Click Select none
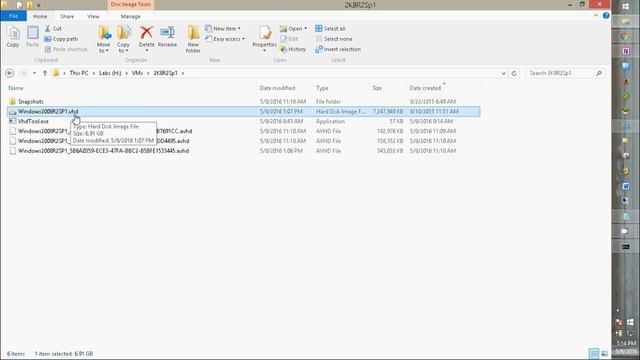This screenshot has height=360, width=640. click(333, 39)
